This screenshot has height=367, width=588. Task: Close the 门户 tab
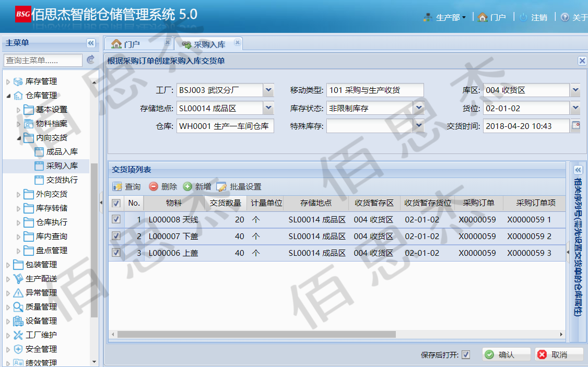168,43
